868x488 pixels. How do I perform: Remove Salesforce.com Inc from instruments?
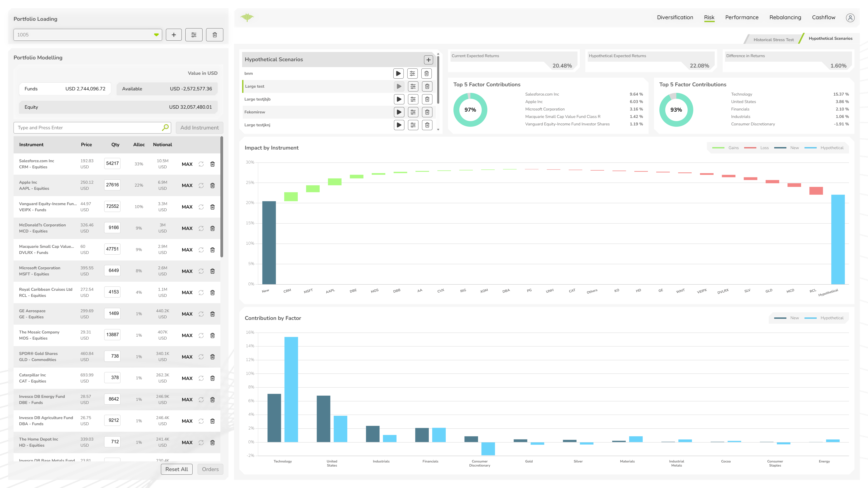[x=213, y=164]
